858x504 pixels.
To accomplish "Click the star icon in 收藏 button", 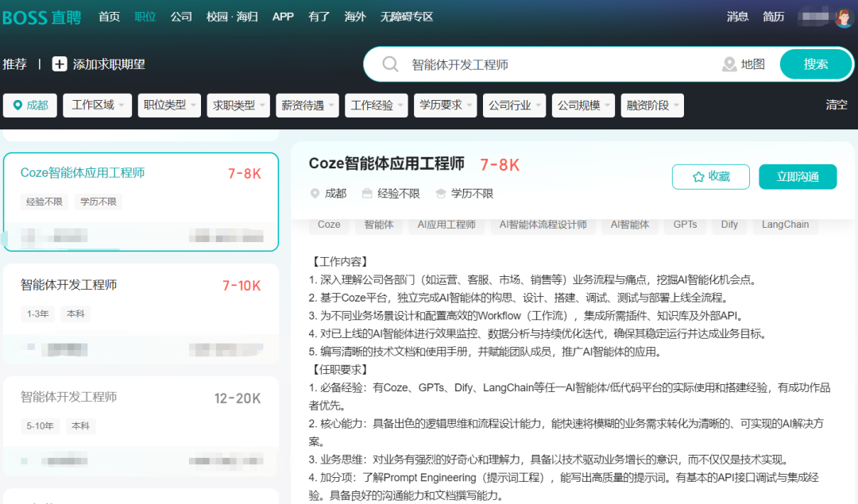I will (698, 176).
